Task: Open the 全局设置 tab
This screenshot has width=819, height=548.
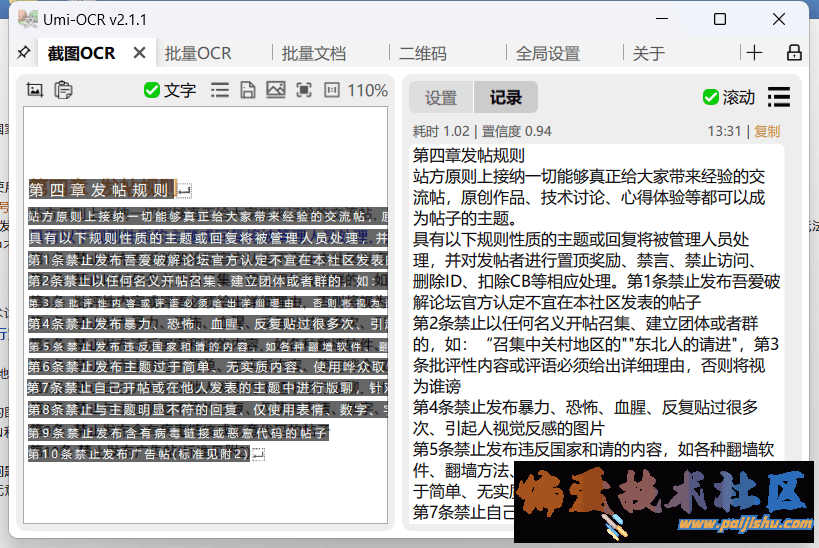Action: 547,54
